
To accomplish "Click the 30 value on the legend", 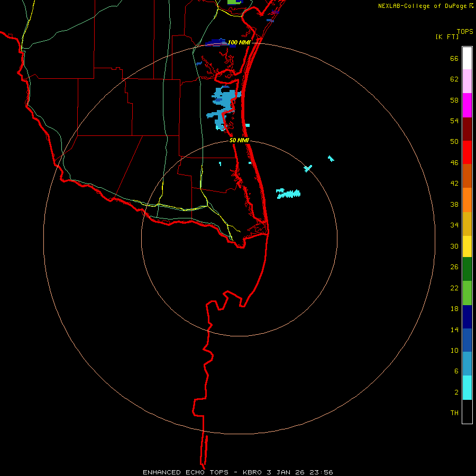I will [x=454, y=246].
